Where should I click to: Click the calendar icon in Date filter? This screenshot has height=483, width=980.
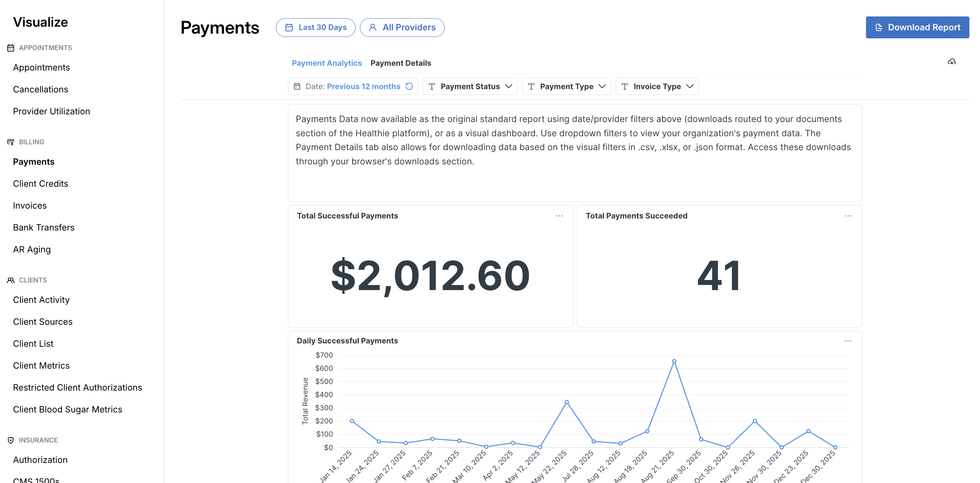pos(297,86)
